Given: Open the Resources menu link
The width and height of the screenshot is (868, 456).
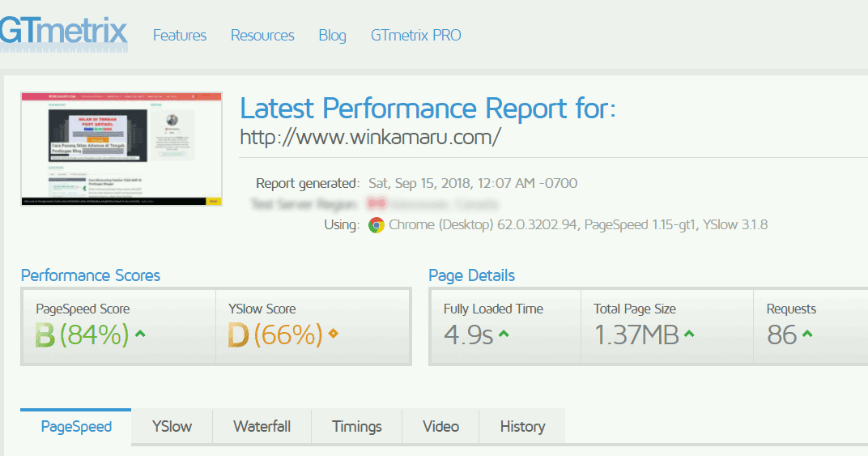Looking at the screenshot, I should pos(262,36).
